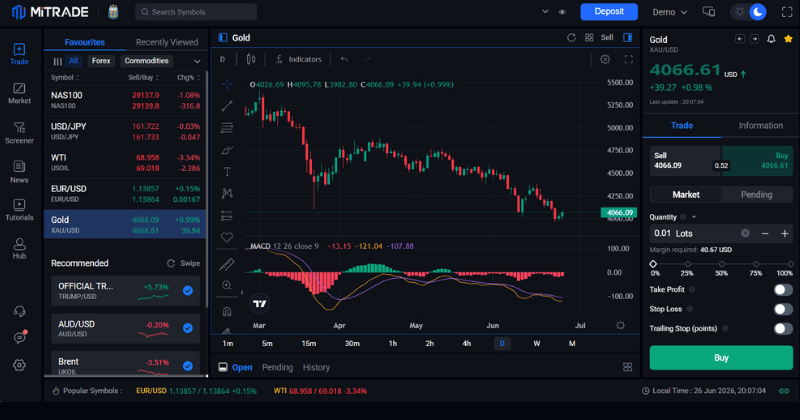Filter list by Commodities
Viewport: 800px width, 420px height.
pyautogui.click(x=146, y=61)
